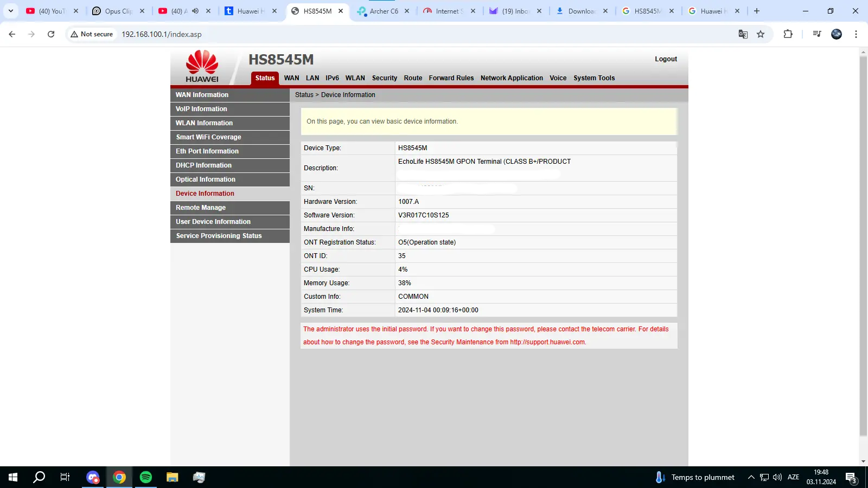This screenshot has width=868, height=488.
Task: Open the media control icon
Action: pyautogui.click(x=816, y=34)
